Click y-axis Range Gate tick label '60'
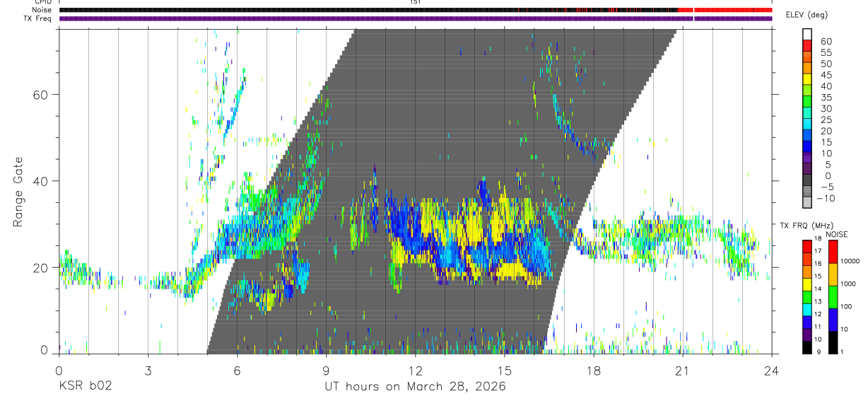The height and width of the screenshot is (401, 868). tap(42, 94)
